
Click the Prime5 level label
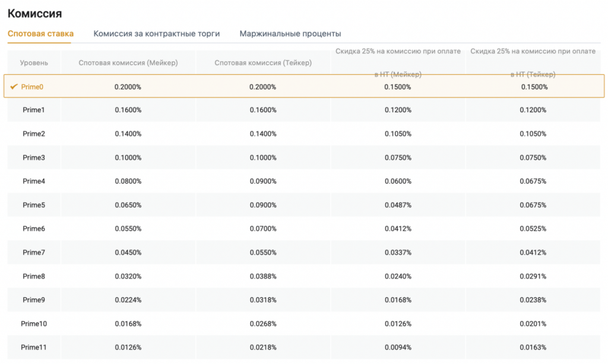[34, 205]
